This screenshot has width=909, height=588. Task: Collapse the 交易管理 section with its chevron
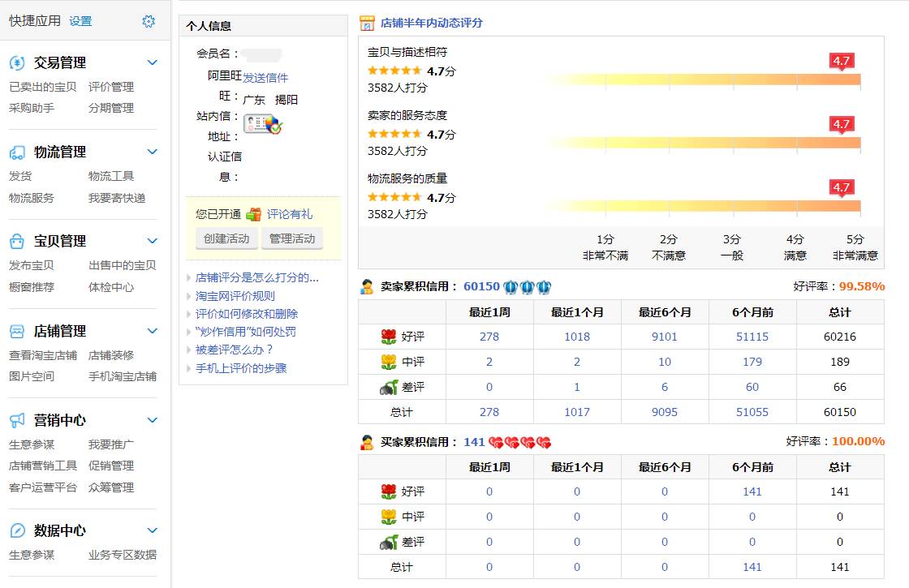[151, 62]
